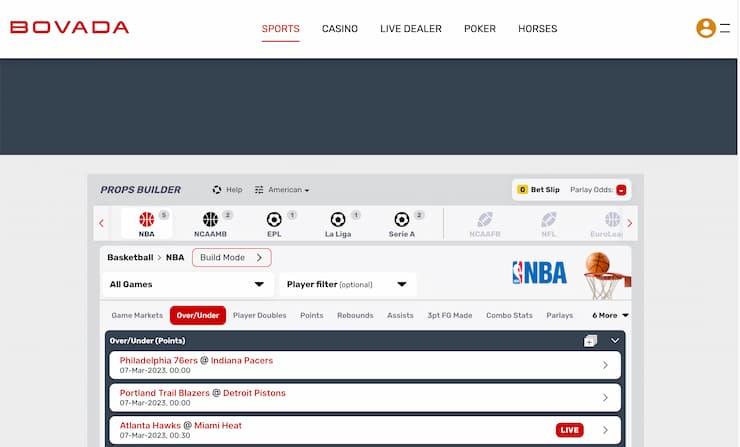Collapse the Over/Under (Points) section

point(614,340)
